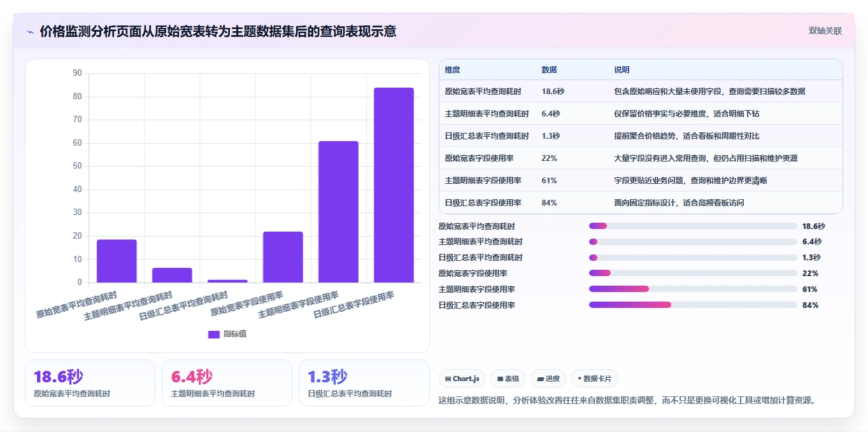
Task: Click the 61% progress list value
Action: coord(810,289)
